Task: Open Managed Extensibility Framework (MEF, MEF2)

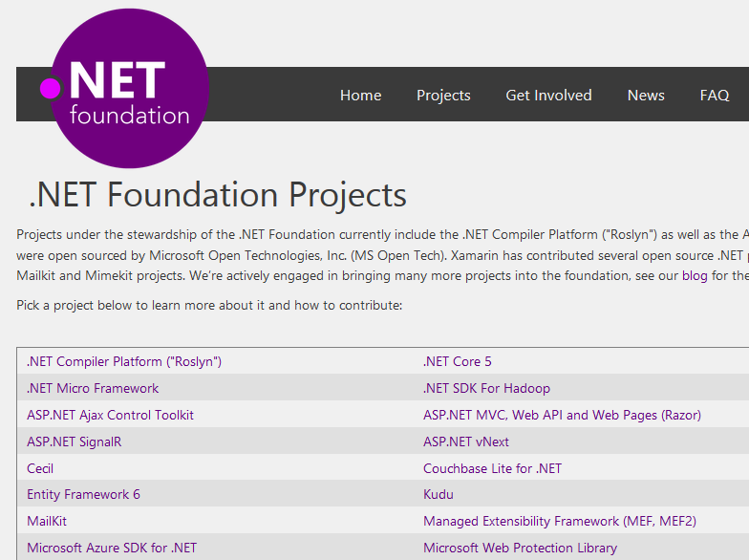Action: [560, 522]
